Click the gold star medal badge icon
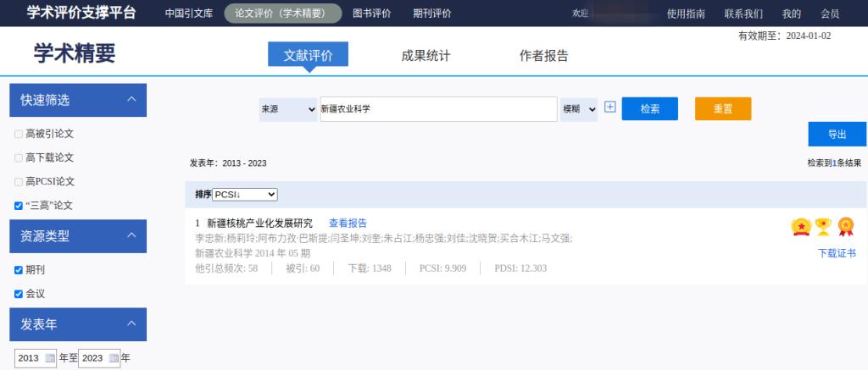The height and width of the screenshot is (370, 868). click(801, 227)
